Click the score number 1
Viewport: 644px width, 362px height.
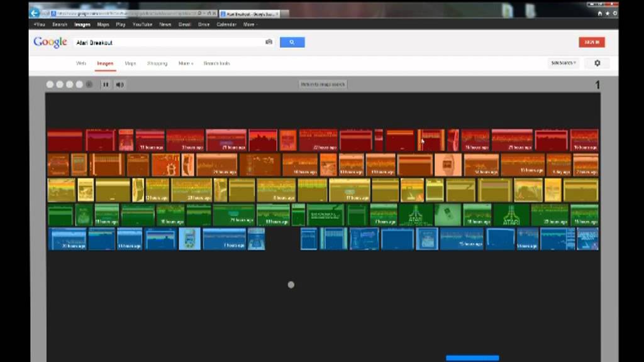tap(597, 85)
